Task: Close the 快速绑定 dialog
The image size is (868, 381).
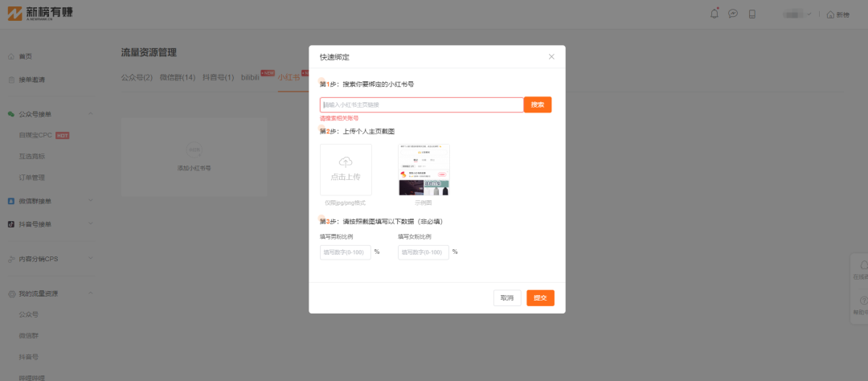Action: pos(551,56)
